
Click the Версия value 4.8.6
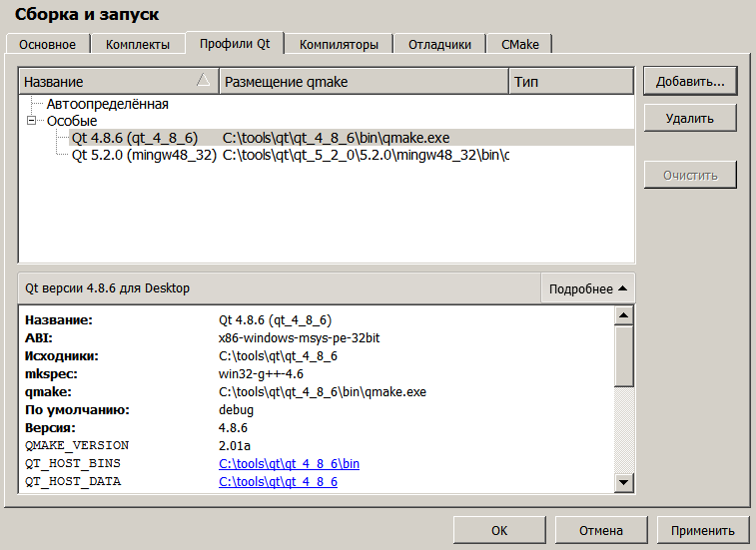click(233, 427)
